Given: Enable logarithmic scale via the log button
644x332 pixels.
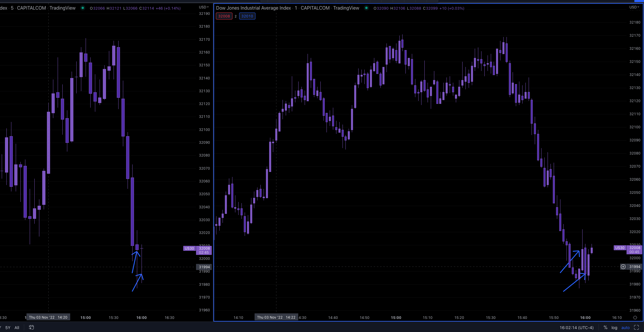Looking at the screenshot, I should [615, 327].
